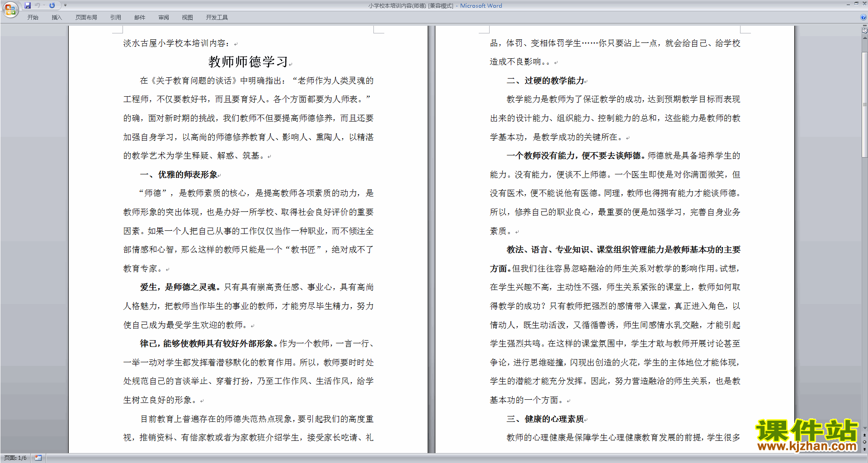Click bold text 一个教师没有能力，便不要去谈师德。
This screenshot has height=463, width=868.
click(576, 156)
